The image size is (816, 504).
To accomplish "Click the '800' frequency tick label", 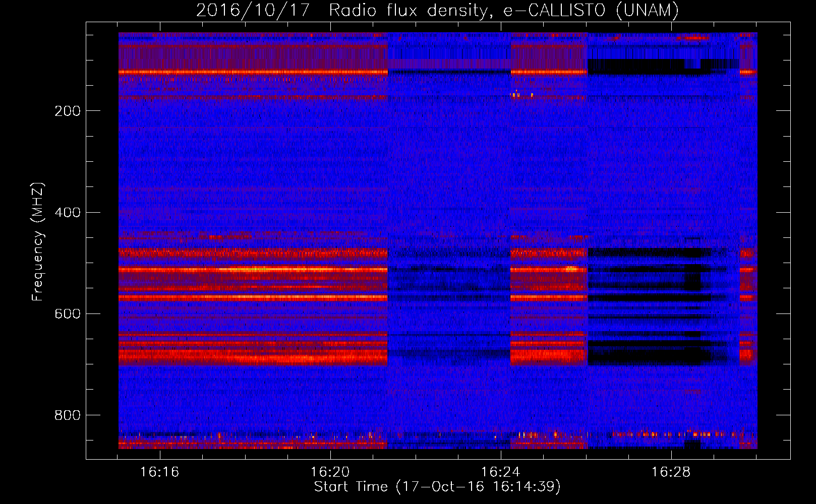I will pos(68,415).
